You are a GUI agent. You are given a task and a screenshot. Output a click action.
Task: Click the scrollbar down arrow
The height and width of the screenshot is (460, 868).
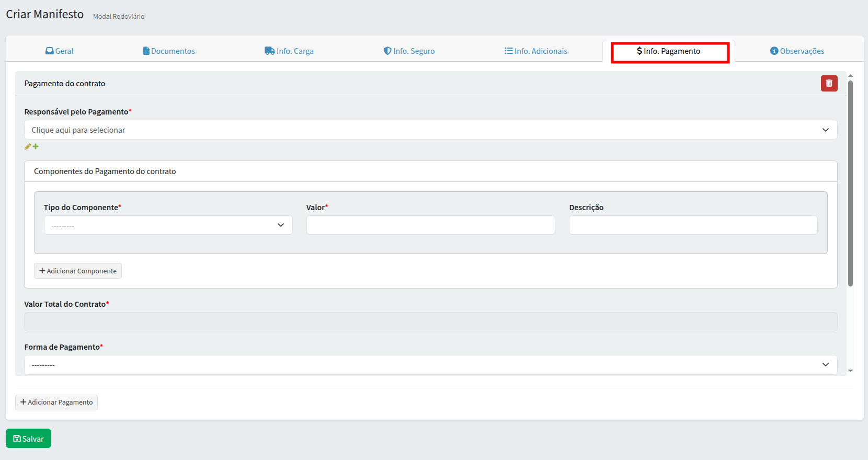pos(850,371)
